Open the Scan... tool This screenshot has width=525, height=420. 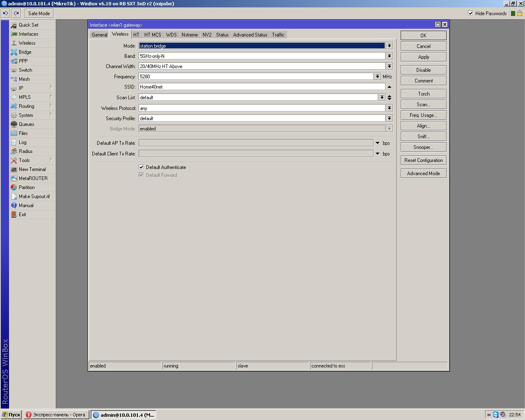[x=423, y=105]
